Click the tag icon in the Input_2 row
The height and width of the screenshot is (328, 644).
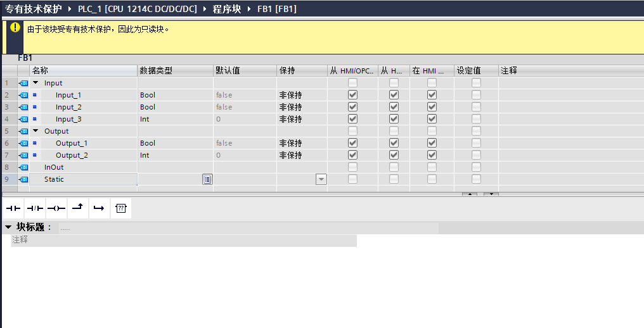pyautogui.click(x=23, y=107)
